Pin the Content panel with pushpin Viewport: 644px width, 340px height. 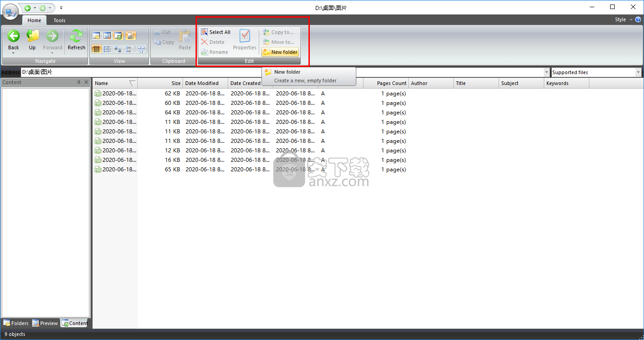(x=79, y=82)
